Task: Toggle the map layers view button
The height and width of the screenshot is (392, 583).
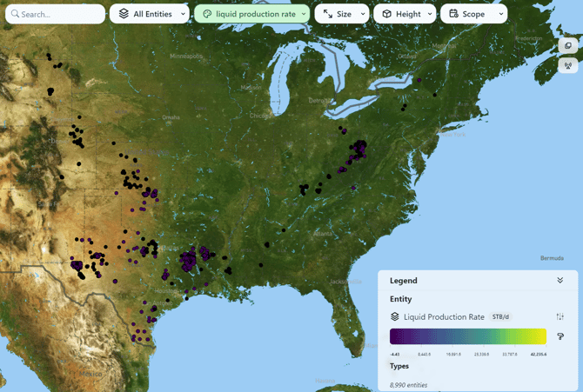Action: (568, 45)
